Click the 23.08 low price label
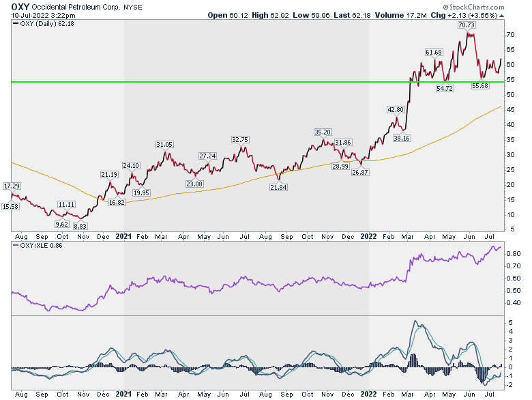Screen dimensions: 532x400 point(194,184)
